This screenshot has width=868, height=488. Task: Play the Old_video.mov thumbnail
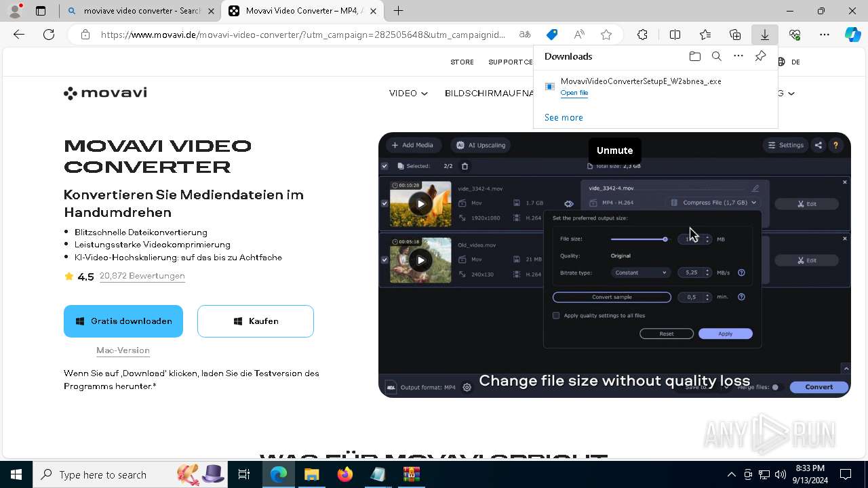[x=420, y=260]
